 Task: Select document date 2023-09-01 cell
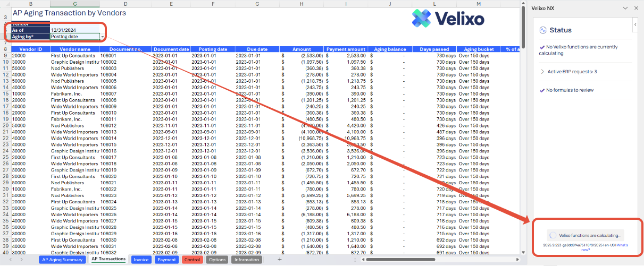[x=171, y=132]
